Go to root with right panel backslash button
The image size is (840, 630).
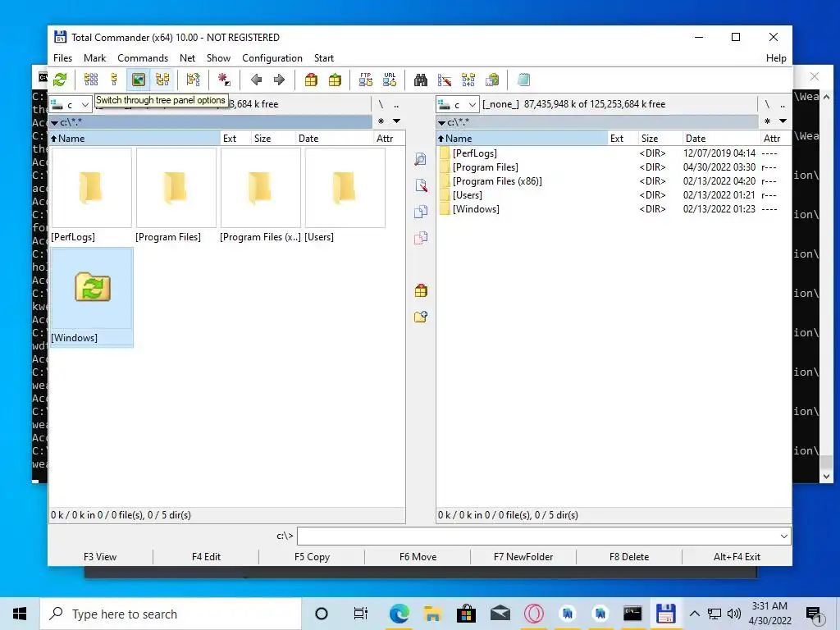[x=767, y=104]
